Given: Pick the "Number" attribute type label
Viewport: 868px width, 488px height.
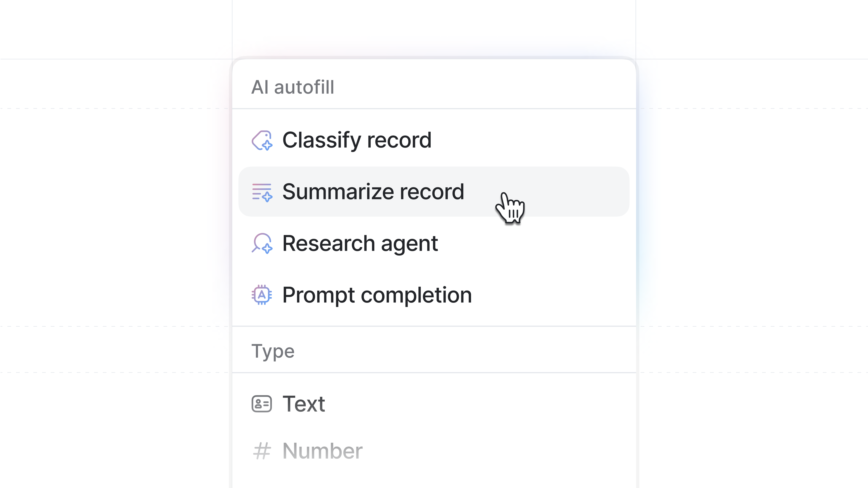Looking at the screenshot, I should (323, 451).
